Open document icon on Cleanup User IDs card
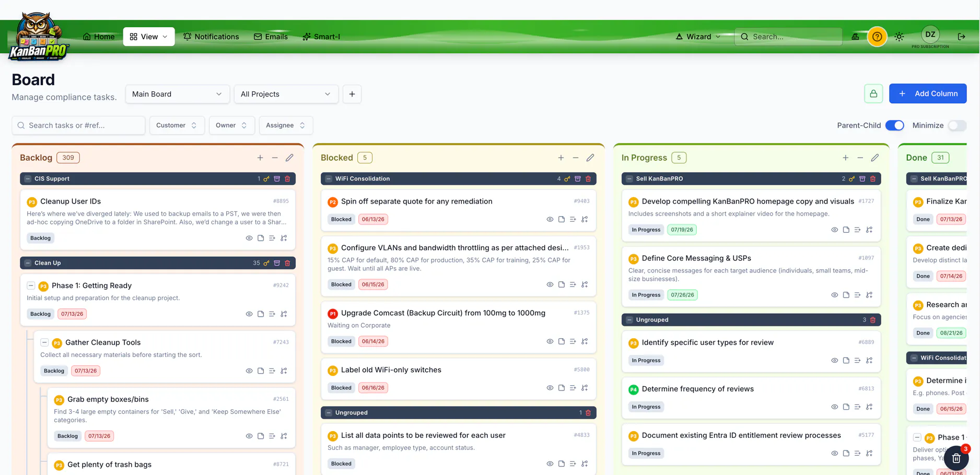This screenshot has width=980, height=475. [x=261, y=238]
